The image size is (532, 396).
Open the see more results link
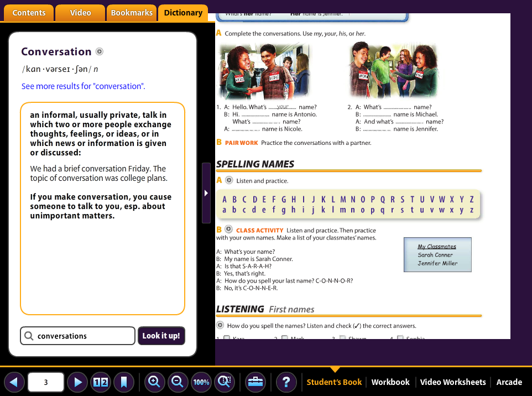(x=83, y=86)
